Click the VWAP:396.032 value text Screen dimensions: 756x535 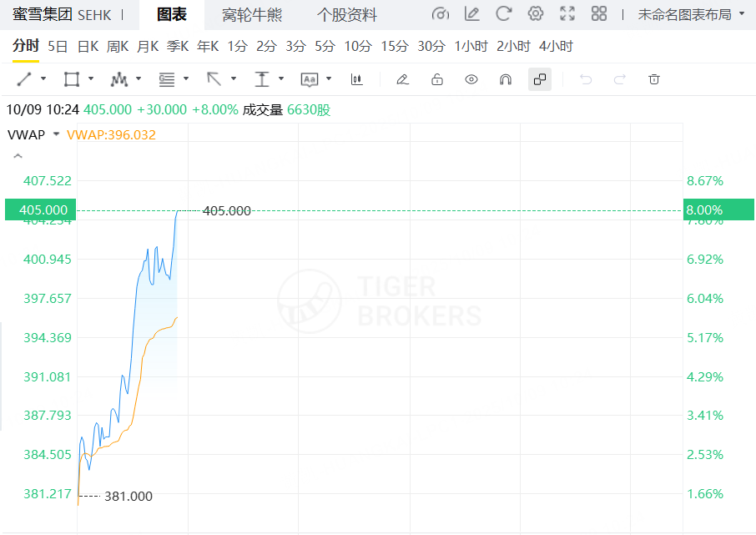pyautogui.click(x=111, y=134)
